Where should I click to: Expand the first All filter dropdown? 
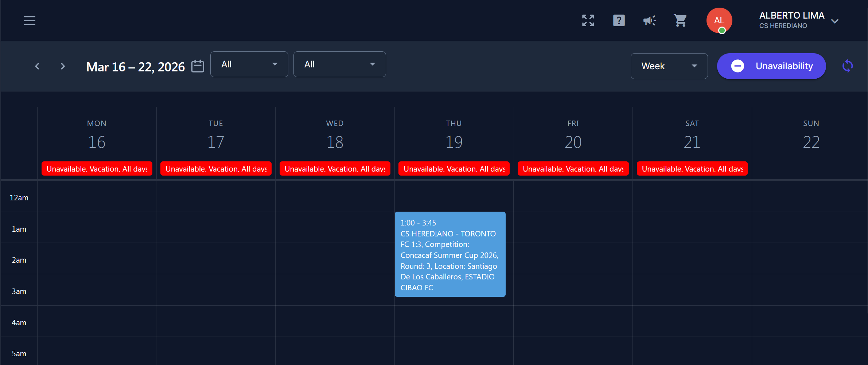[x=249, y=64]
